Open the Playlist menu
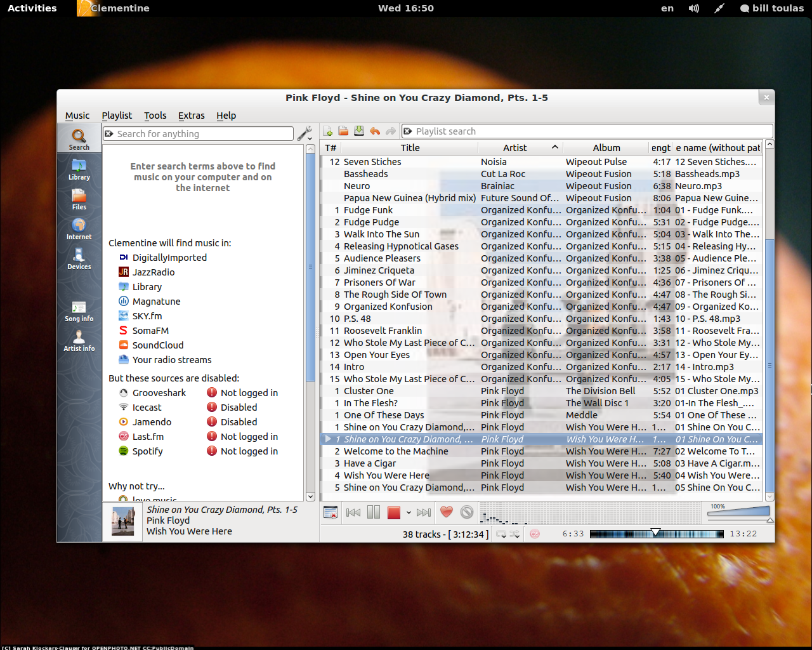This screenshot has height=650, width=812. pos(117,116)
